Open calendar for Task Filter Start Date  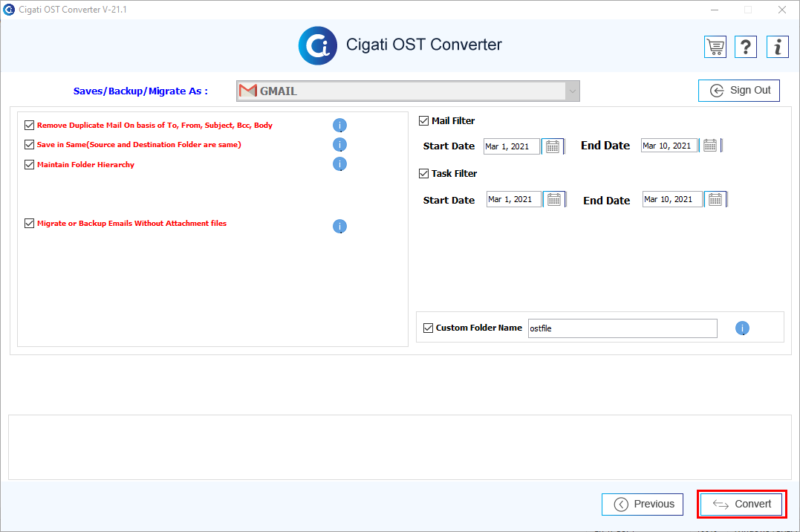point(554,199)
